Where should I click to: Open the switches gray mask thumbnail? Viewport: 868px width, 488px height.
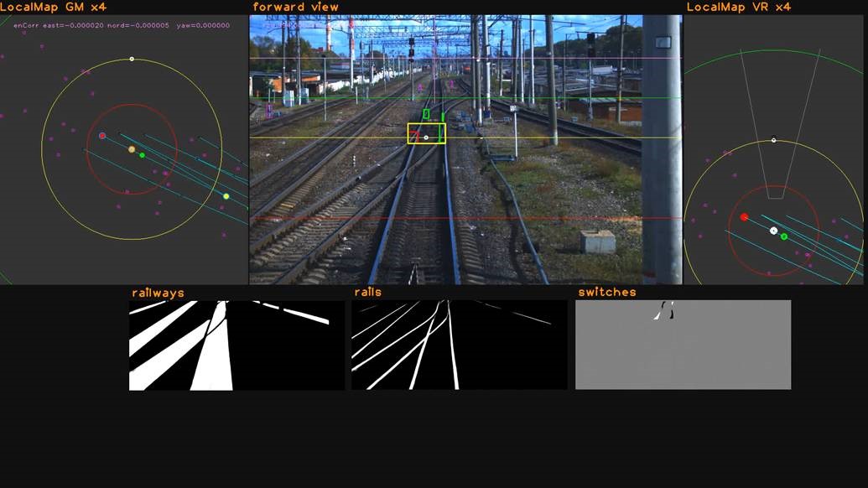click(683, 345)
